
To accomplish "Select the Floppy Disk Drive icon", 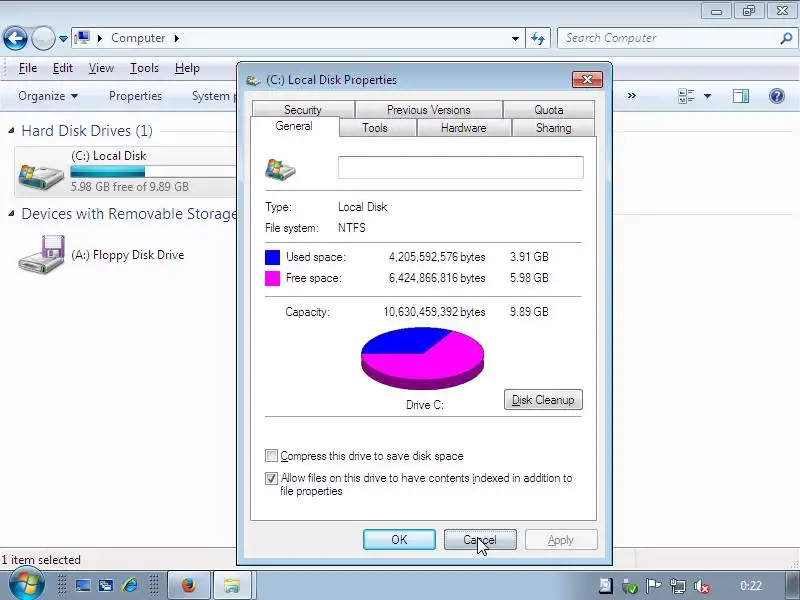I will click(x=41, y=254).
